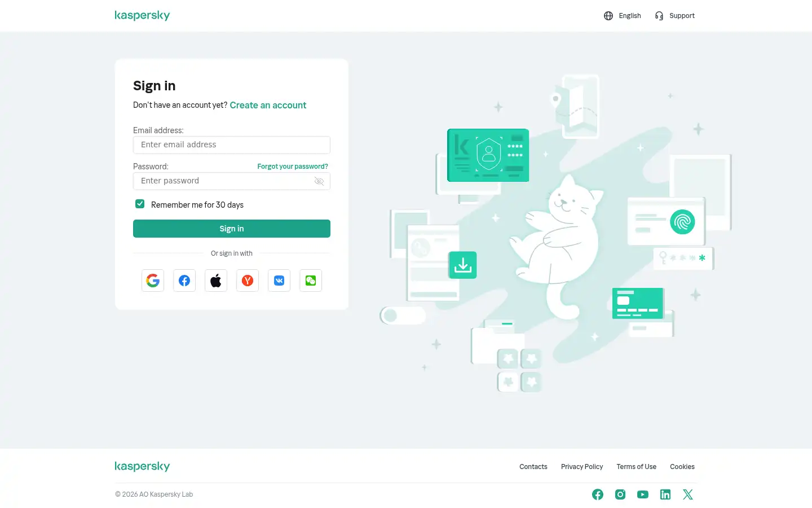This screenshot has width=812, height=508.
Task: Sign in with WeChat icon
Action: tap(311, 281)
